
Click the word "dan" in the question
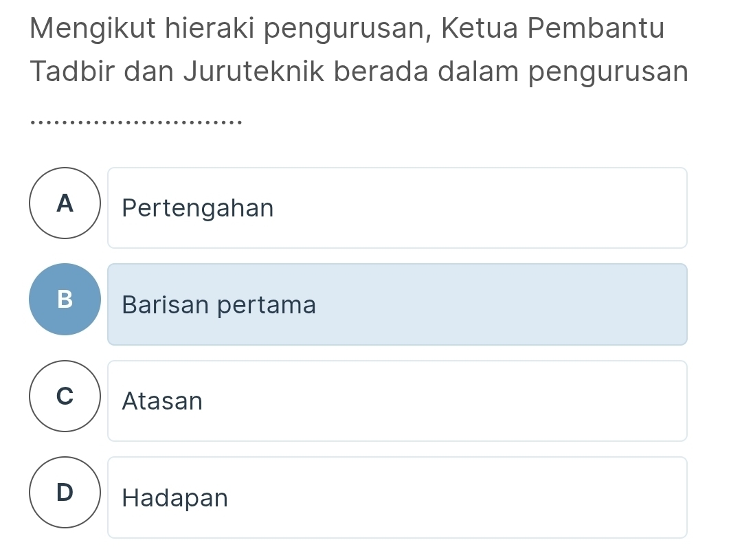click(x=151, y=73)
